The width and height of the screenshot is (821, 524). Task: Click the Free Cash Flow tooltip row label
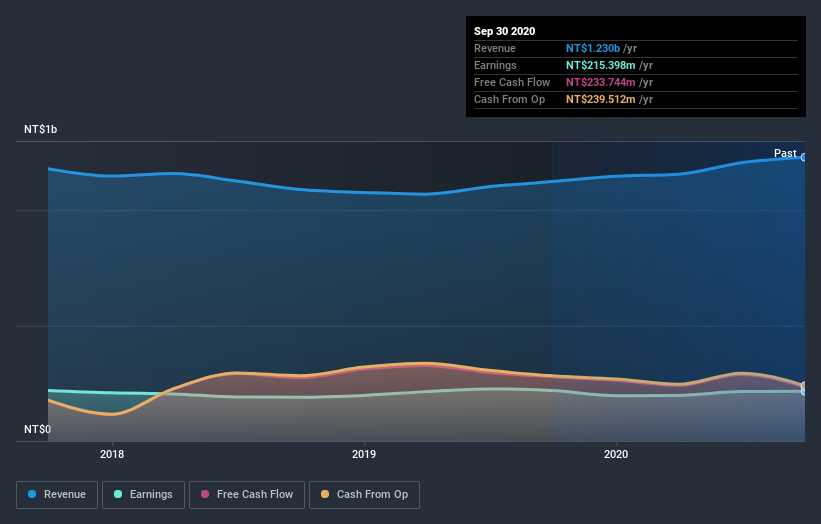512,82
